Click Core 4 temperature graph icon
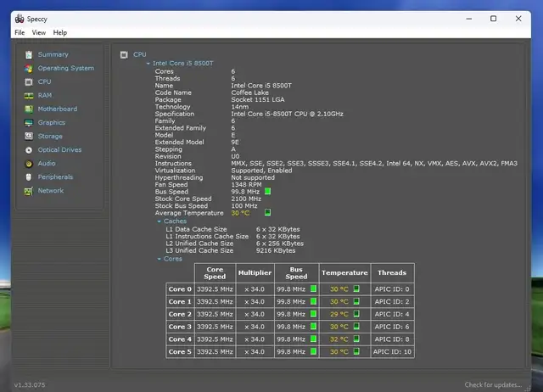 click(x=356, y=339)
